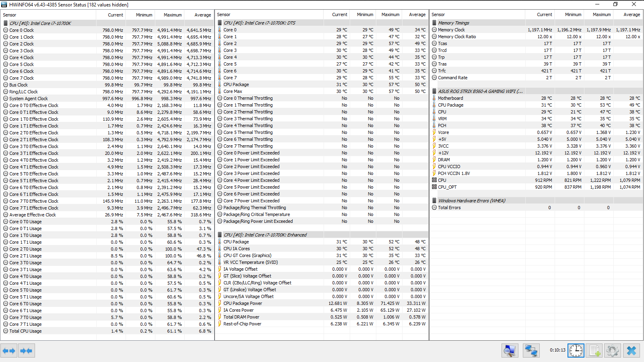Click the thermometer icon beside Motherboard
The width and height of the screenshot is (644, 362).
[x=434, y=98]
